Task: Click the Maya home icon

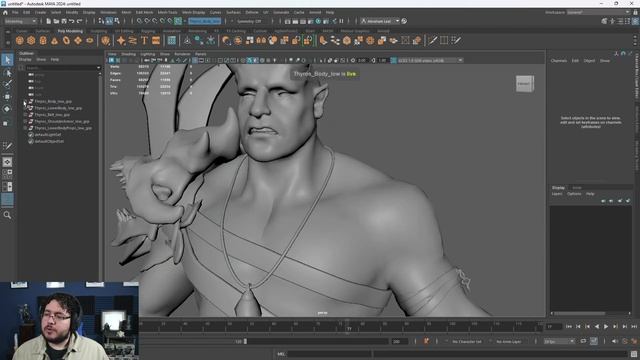Action: pos(5,13)
